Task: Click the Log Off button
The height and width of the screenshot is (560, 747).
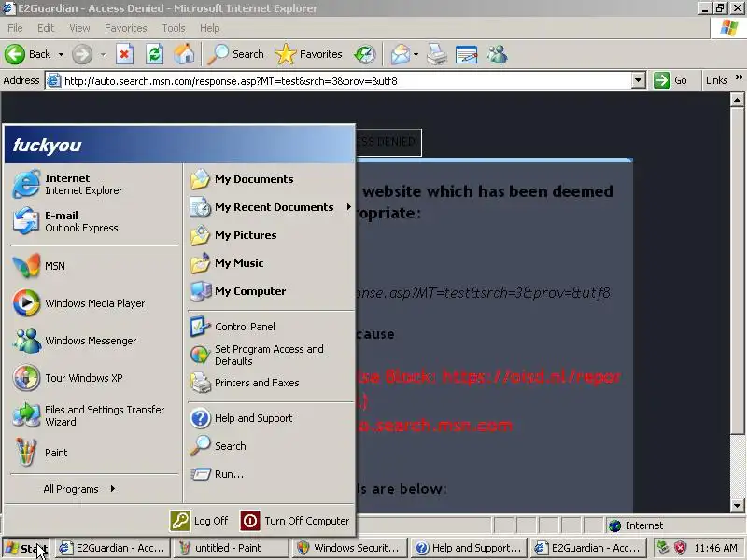Action: click(200, 521)
